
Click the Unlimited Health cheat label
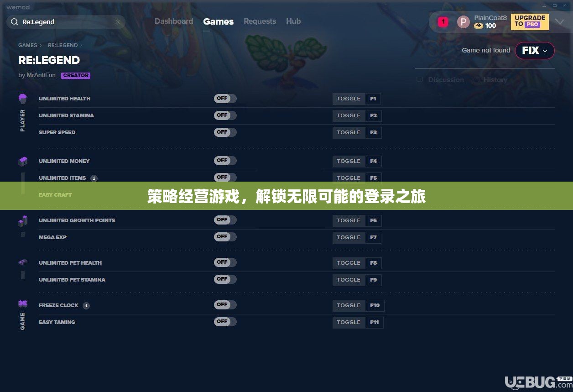(64, 99)
